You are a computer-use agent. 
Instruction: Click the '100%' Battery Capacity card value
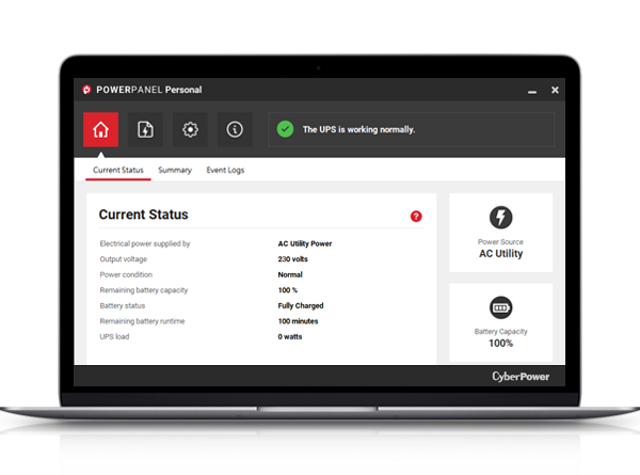pos(501,343)
